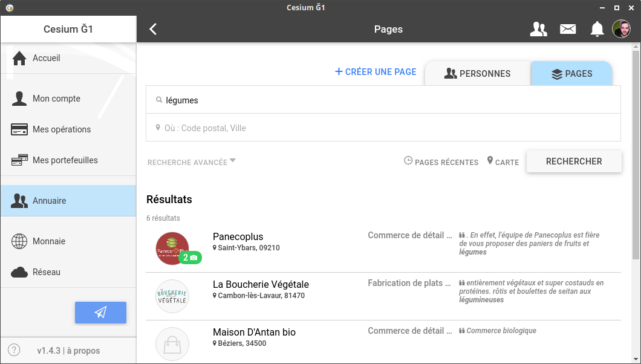Screen dimensions: 641x364
Task: Click the Commerce biologique description text
Action: [501, 331]
